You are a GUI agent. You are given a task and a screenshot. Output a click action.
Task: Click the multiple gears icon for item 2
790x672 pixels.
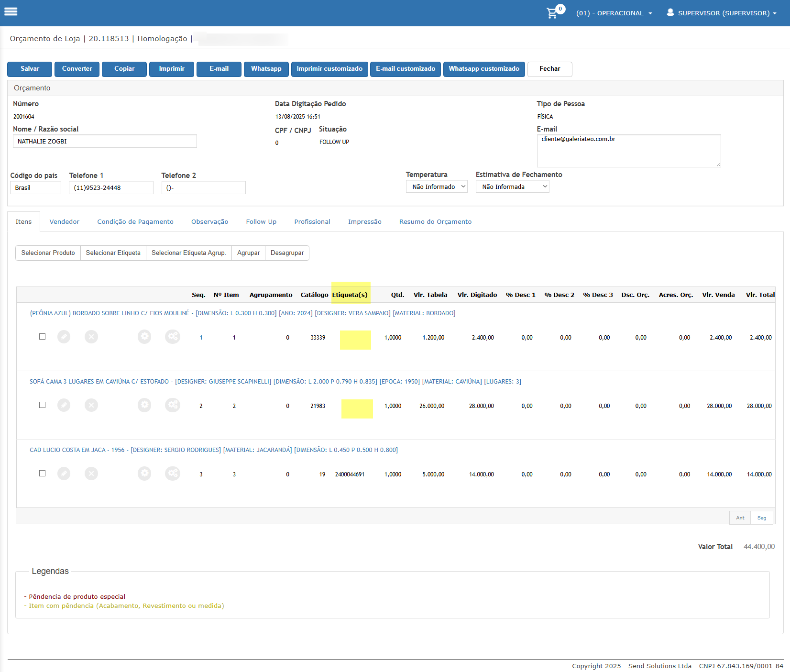(x=173, y=406)
